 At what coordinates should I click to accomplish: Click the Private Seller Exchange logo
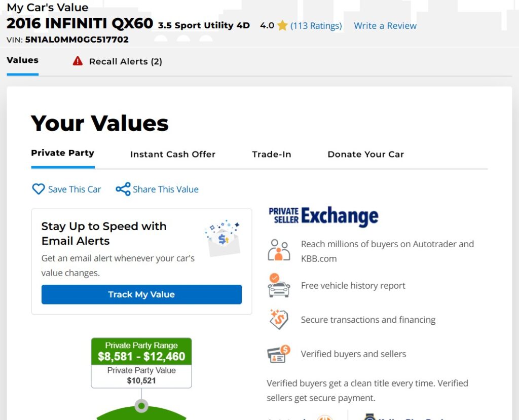pos(323,216)
